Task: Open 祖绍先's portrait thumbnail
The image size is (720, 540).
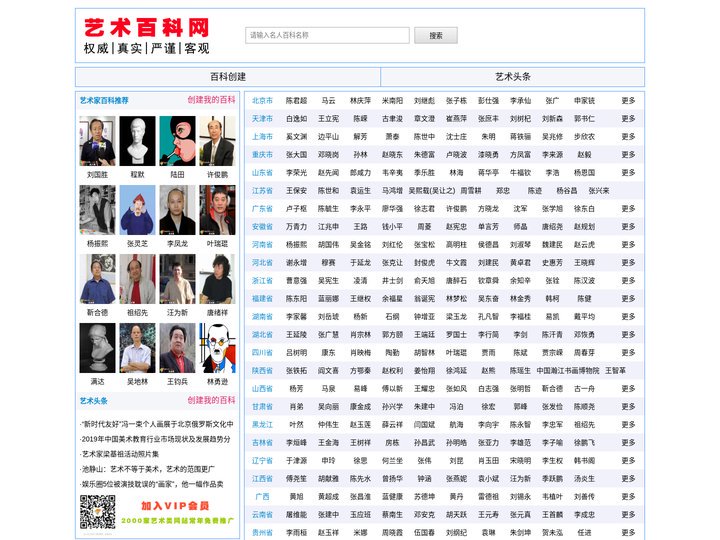Action: 137,279
